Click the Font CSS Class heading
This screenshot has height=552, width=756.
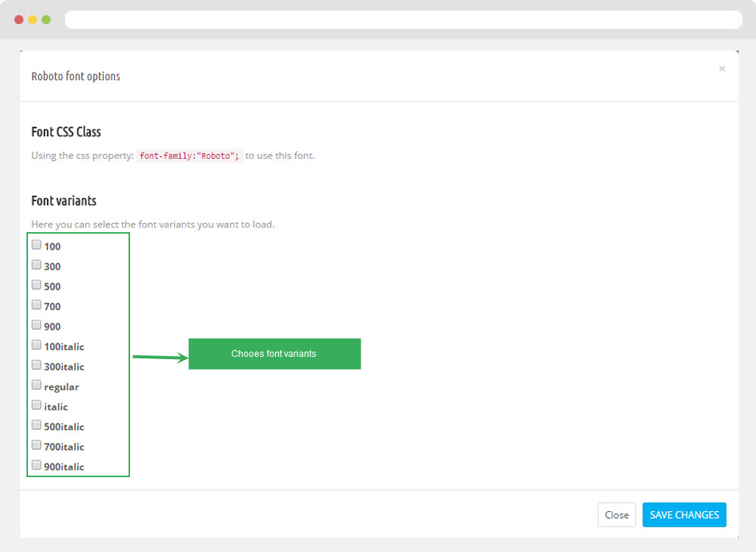coord(66,132)
